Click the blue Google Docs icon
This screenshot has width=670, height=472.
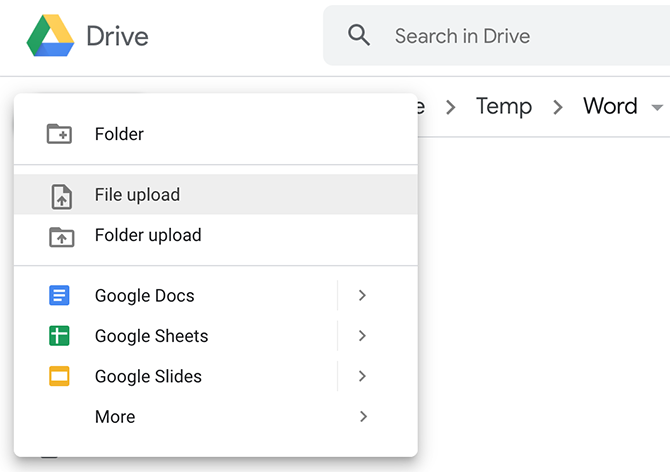point(60,296)
